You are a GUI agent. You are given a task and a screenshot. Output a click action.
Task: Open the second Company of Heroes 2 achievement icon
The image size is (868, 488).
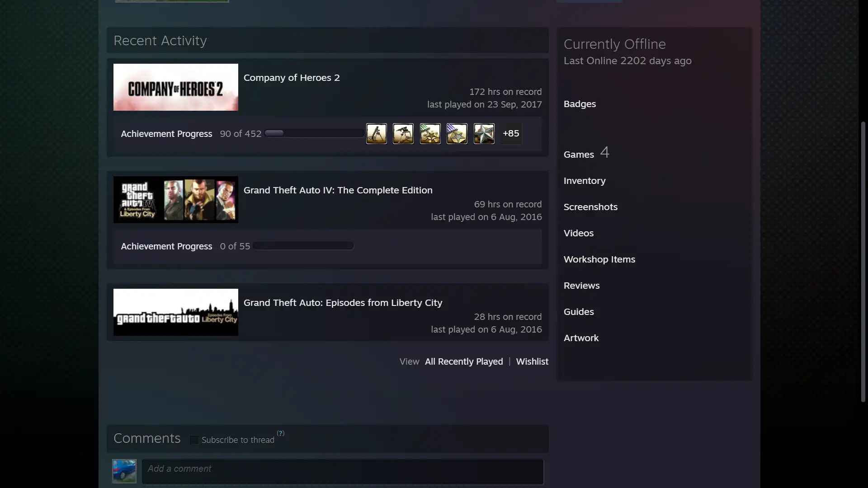tap(403, 134)
